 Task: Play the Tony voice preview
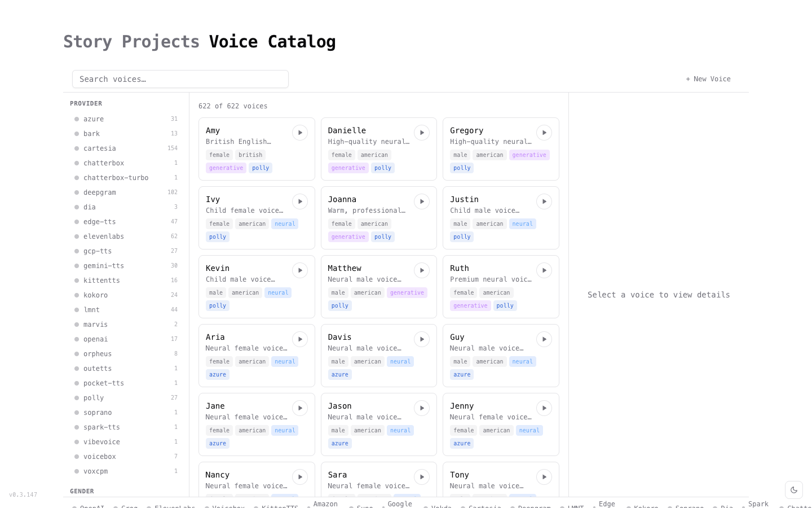[x=544, y=477]
